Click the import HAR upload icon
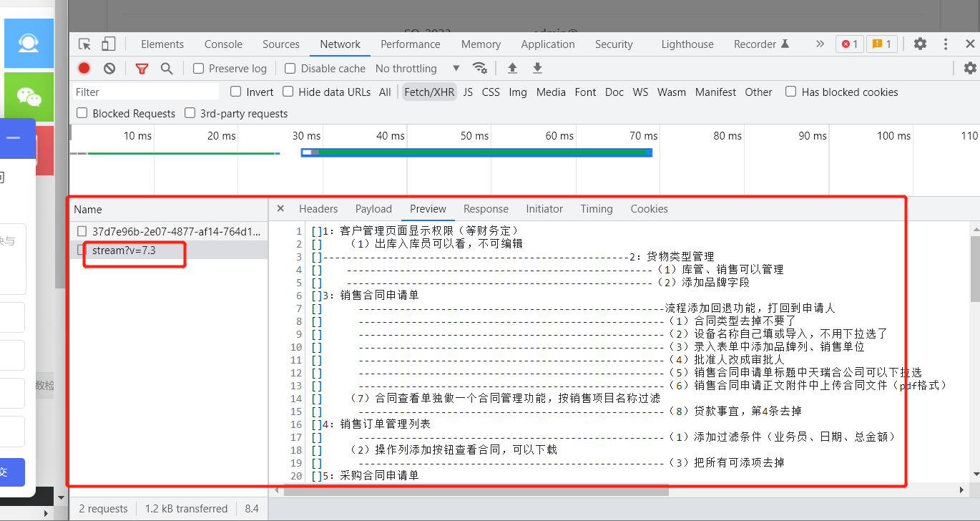Screen dimensions: 980x521 tap(512, 69)
